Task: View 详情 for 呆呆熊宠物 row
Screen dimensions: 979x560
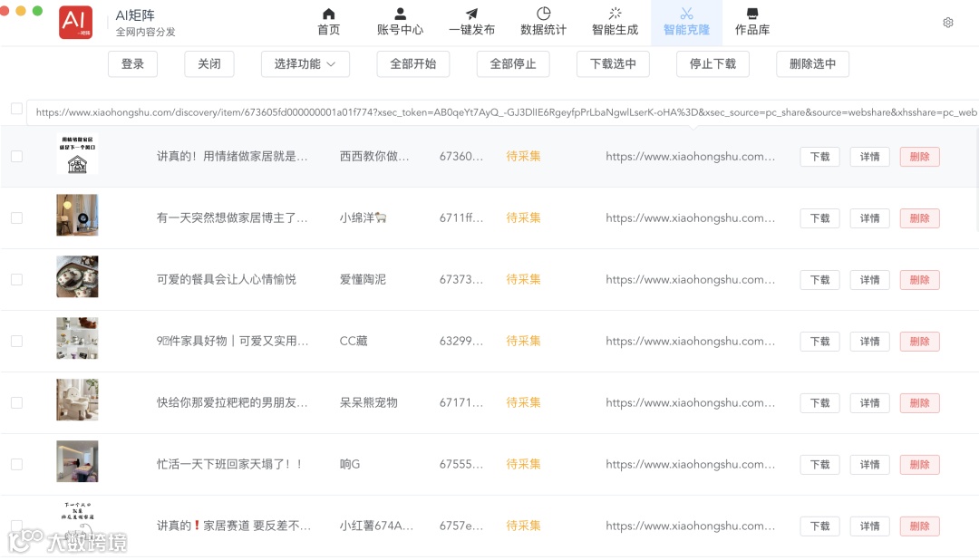Action: (x=869, y=403)
